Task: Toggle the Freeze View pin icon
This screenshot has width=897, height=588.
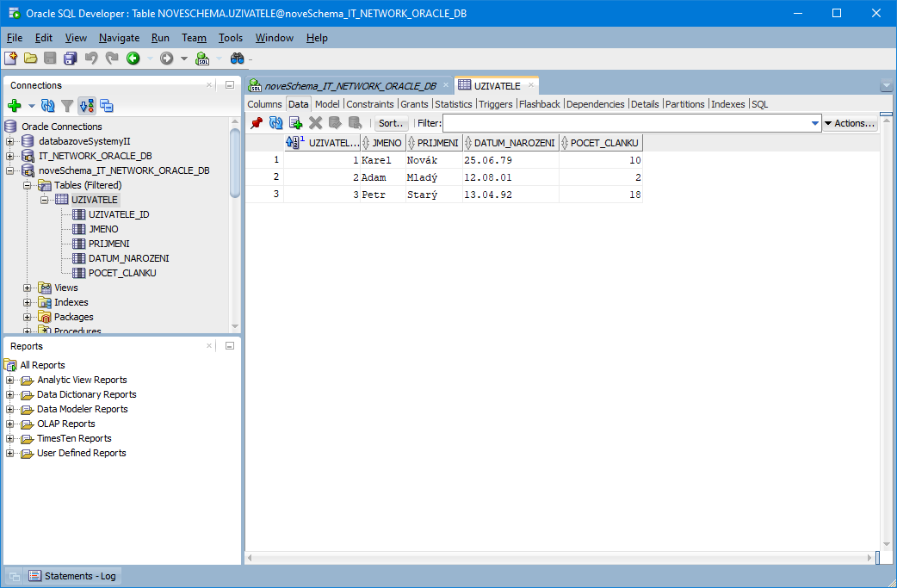Action: click(257, 123)
